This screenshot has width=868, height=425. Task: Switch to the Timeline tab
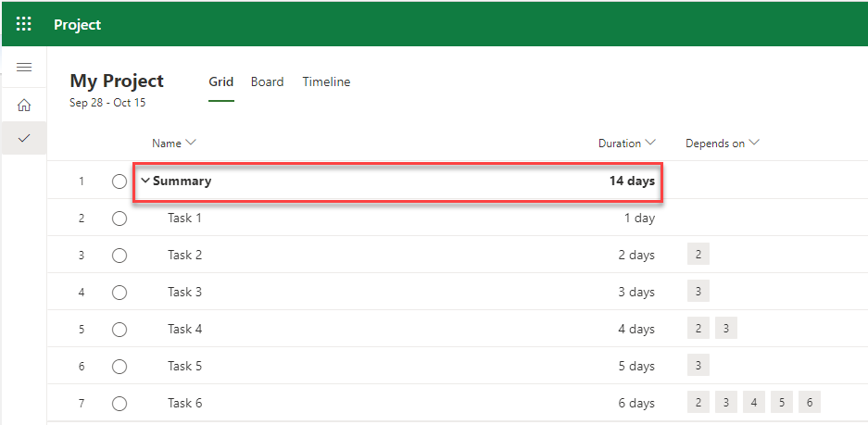coord(326,82)
